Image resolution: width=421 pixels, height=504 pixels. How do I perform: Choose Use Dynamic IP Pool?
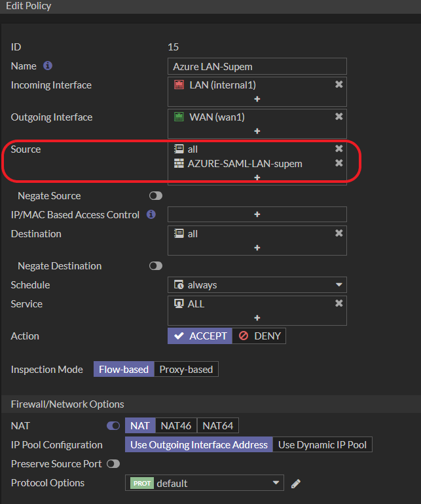pos(322,445)
